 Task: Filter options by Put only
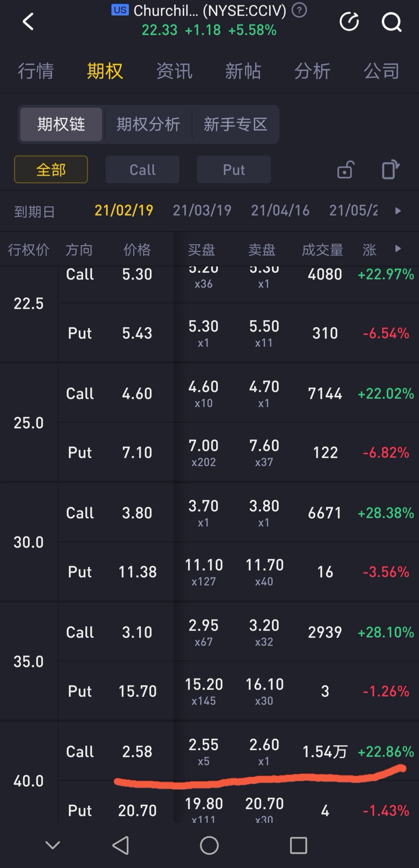tap(234, 170)
